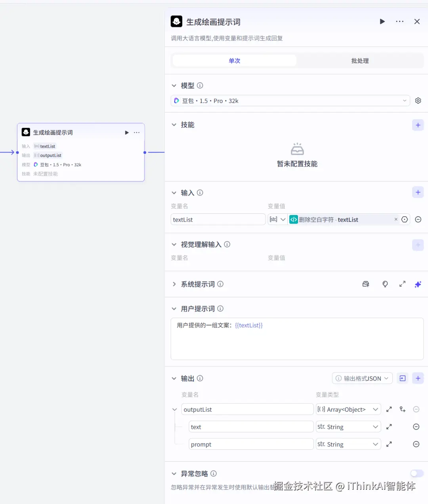
Task: Click the {{textList}} variable in user prompt
Action: click(x=249, y=325)
